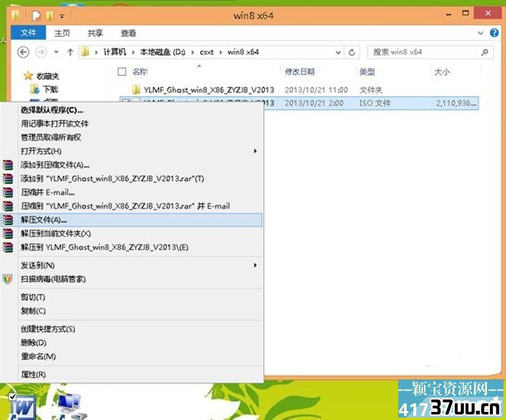This screenshot has height=420, width=506.
Task: Click WinRAR icon beside 解压到当前文件夹(X)
Action: click(8, 234)
